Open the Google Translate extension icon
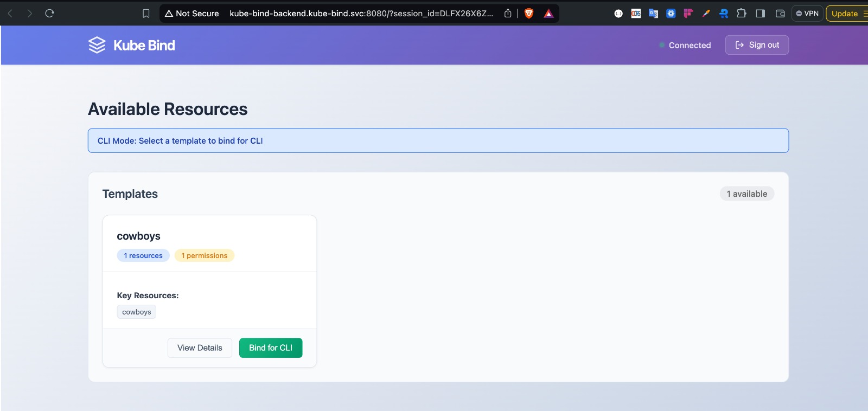The height and width of the screenshot is (411, 868). [653, 14]
